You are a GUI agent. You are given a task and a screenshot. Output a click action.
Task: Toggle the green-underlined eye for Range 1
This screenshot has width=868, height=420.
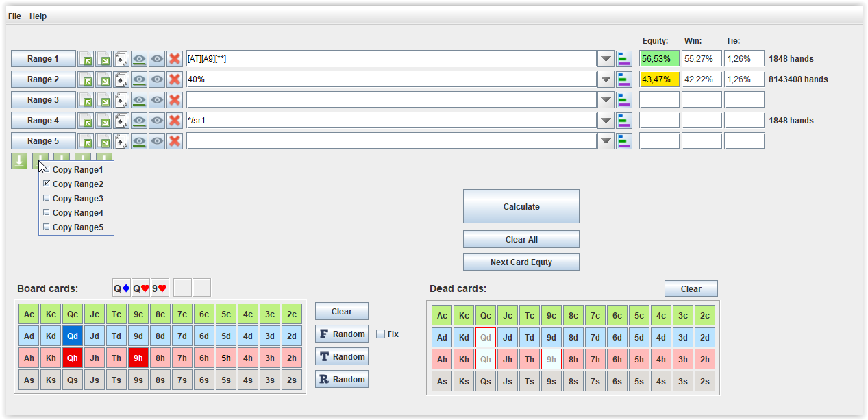139,59
